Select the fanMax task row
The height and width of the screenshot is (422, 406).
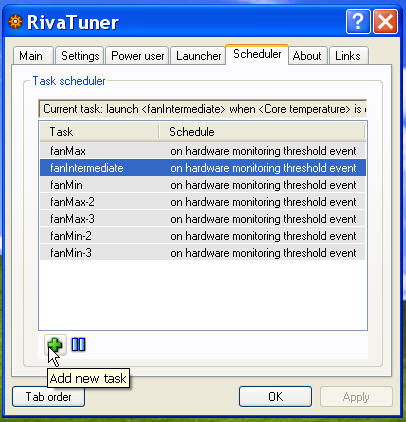tap(203, 151)
